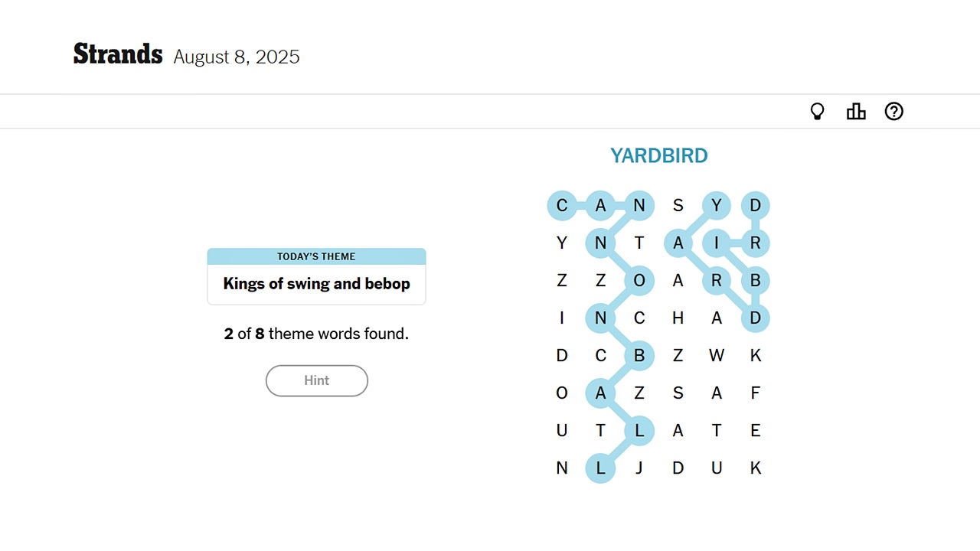The image size is (980, 551).
Task: Select the highlighted letter A in row six
Action: (x=601, y=393)
